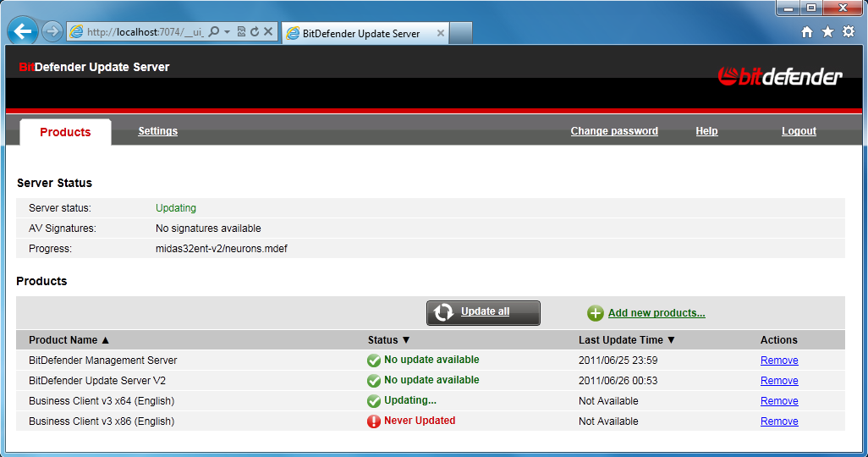The image size is (868, 457).
Task: Switch to the Products tab
Action: click(x=65, y=132)
